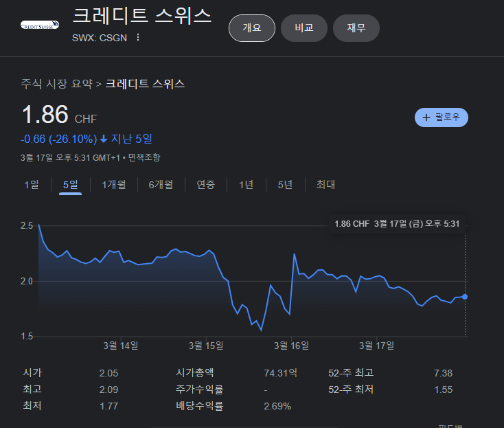Click the 시가총액 value 74.31억
504x428 pixels.
click(x=281, y=373)
